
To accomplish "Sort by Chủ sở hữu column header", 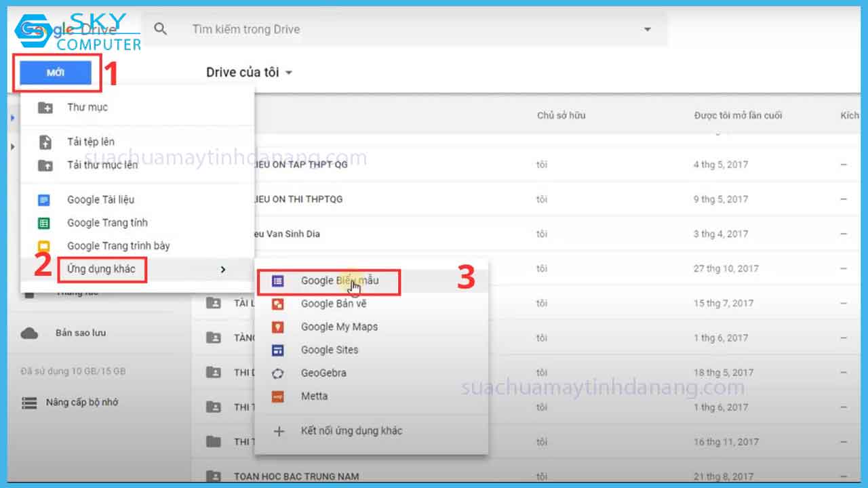I will tap(561, 115).
